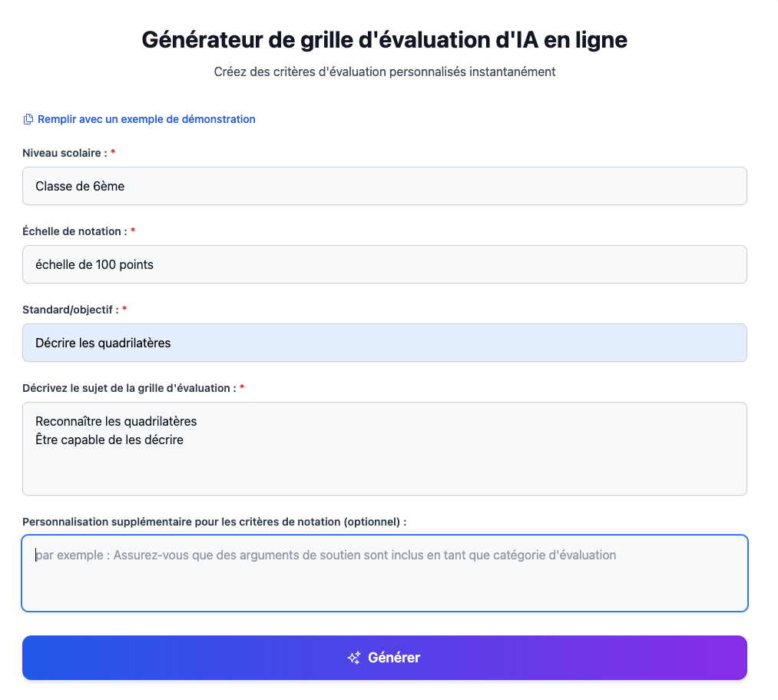Click the "Classe de 6ème" text
The width and height of the screenshot is (778, 700).
tap(80, 186)
